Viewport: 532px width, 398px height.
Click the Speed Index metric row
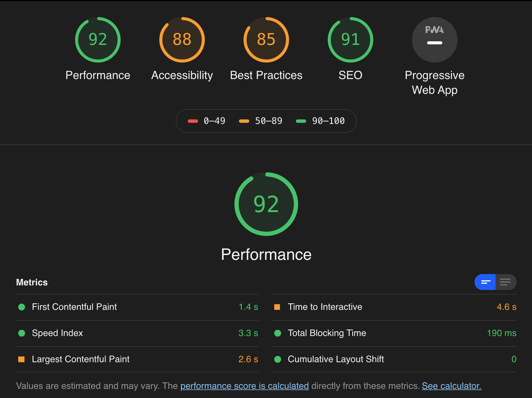point(137,333)
